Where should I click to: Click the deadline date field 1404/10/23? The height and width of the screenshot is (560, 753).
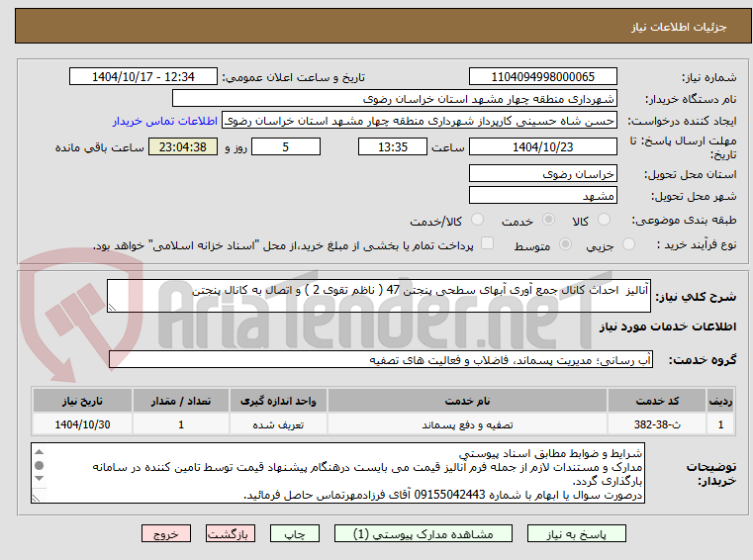point(542,147)
